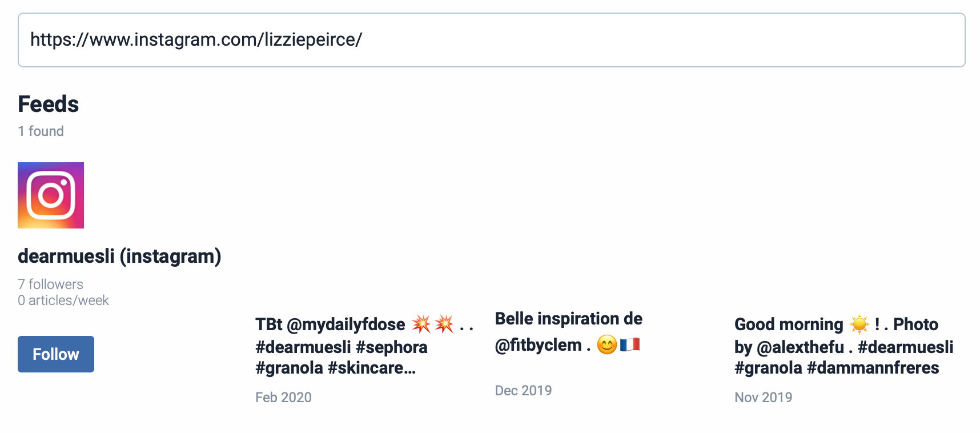Screen dimensions: 980x433
Task: Click the 7 followers count
Action: pyautogui.click(x=50, y=284)
